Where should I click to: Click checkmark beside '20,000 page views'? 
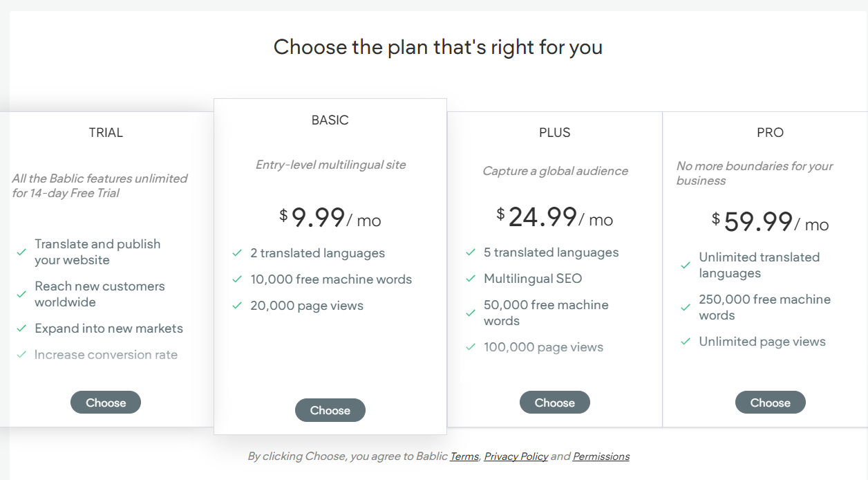coord(237,306)
